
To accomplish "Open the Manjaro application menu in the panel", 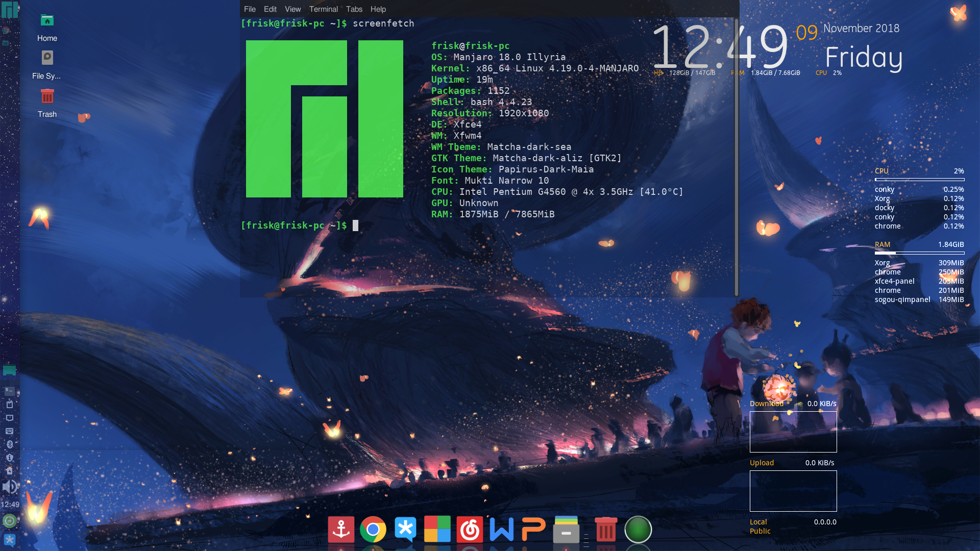I will pos(9,10).
